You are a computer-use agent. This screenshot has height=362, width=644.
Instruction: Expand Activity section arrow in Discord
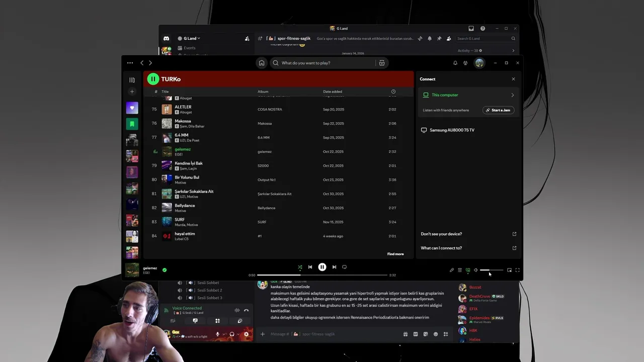pyautogui.click(x=513, y=50)
